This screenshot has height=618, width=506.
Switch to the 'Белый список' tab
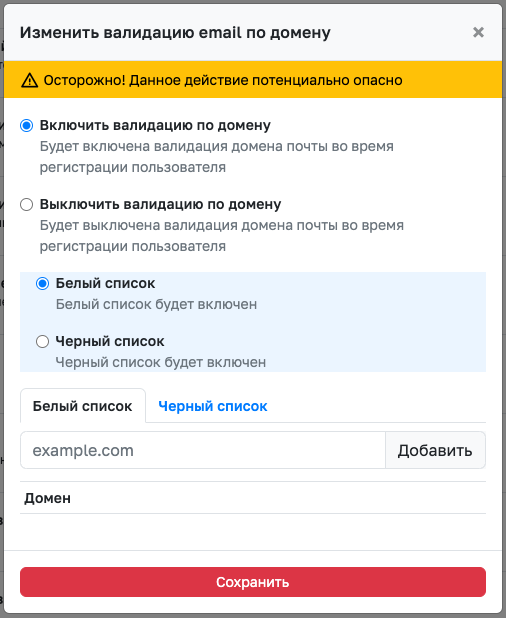(83, 406)
